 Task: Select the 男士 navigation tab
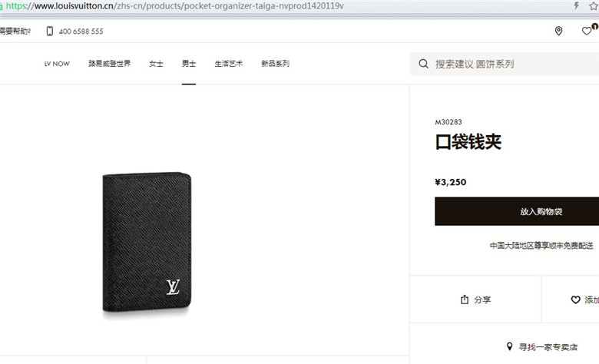(x=189, y=64)
